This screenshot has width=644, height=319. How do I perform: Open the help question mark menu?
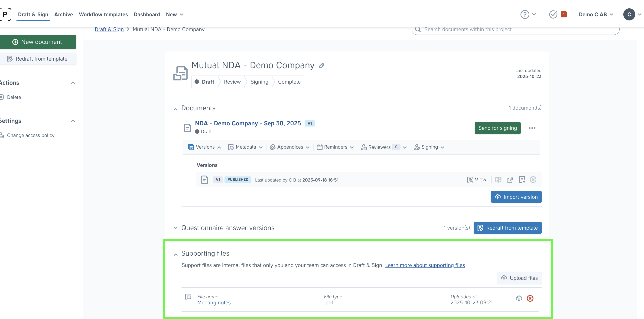click(525, 14)
